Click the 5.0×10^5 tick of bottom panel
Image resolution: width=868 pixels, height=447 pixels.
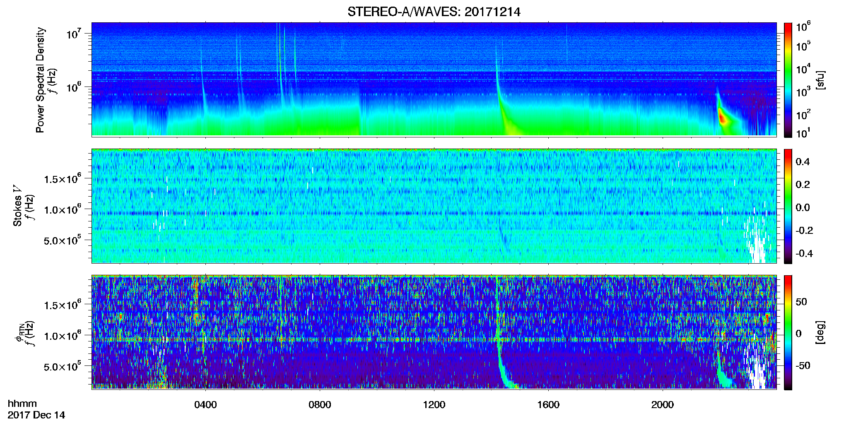click(x=63, y=367)
